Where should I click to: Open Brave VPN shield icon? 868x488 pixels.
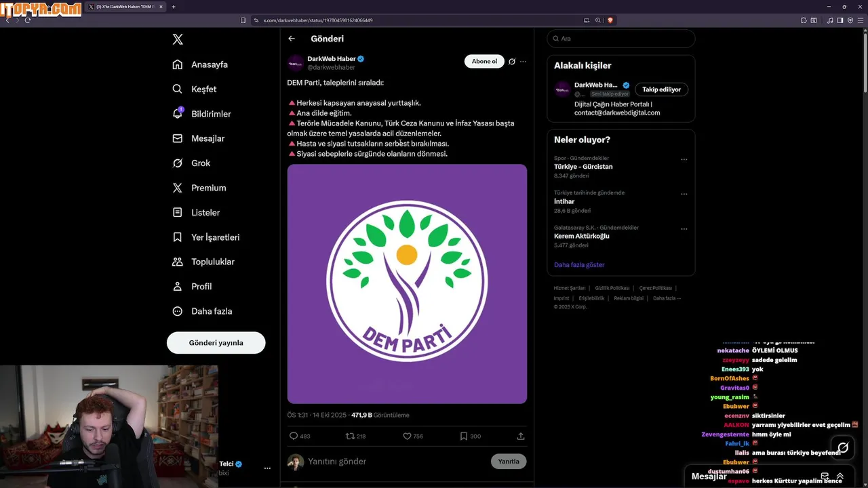tap(850, 20)
